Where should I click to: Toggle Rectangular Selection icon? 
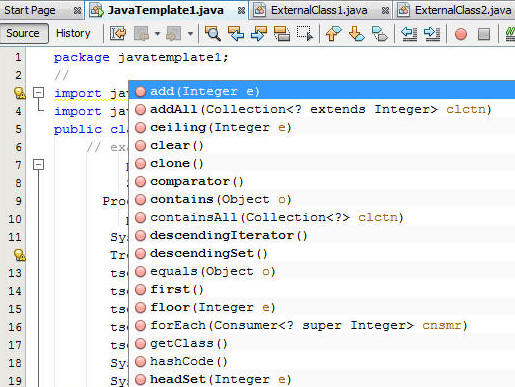(x=305, y=33)
